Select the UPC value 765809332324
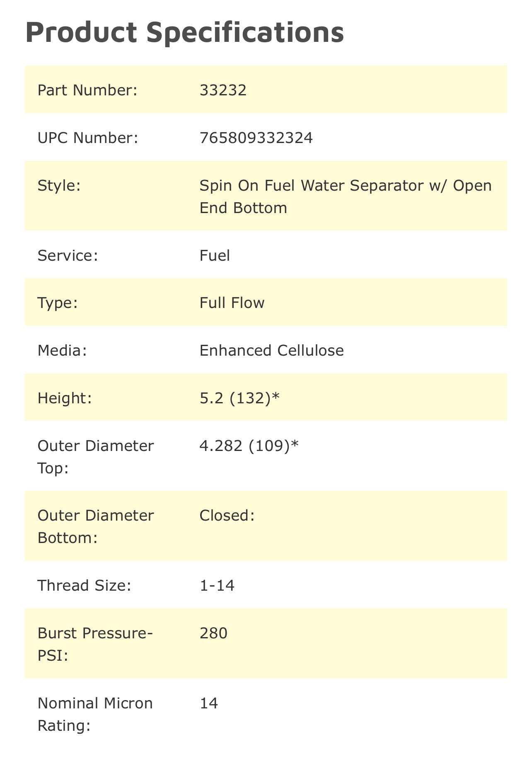 coord(256,138)
